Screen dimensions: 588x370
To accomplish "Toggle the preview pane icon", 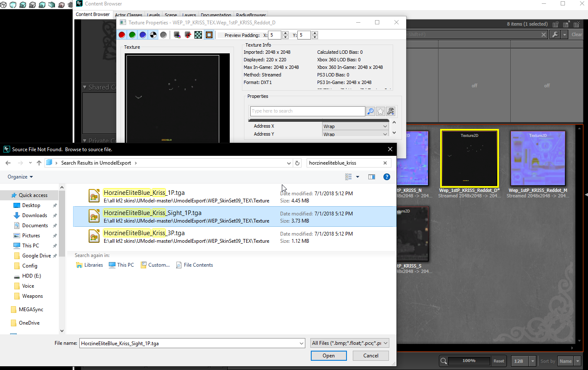I will point(372,177).
